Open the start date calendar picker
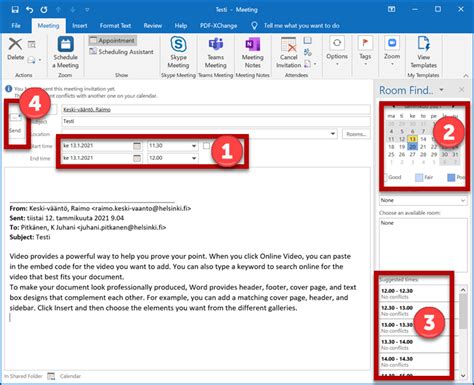474x385 pixels. pos(137,146)
